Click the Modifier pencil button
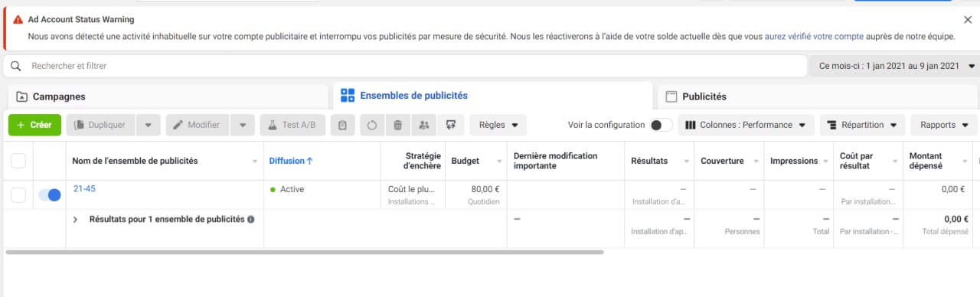Image resolution: width=980 pixels, height=297 pixels. (197, 125)
